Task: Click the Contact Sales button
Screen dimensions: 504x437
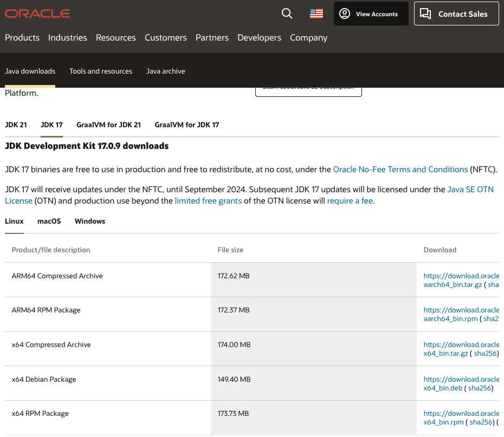Action: 456,14
